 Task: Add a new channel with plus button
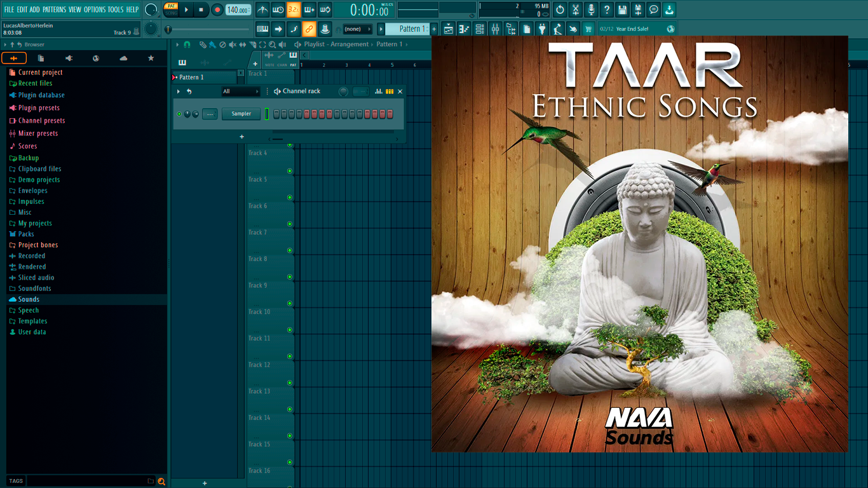(241, 137)
